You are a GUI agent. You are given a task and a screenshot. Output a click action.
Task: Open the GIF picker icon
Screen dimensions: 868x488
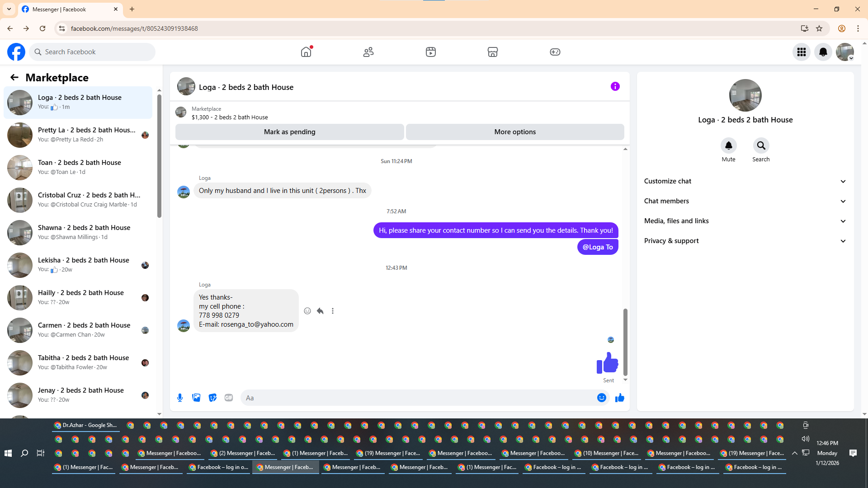click(x=229, y=398)
